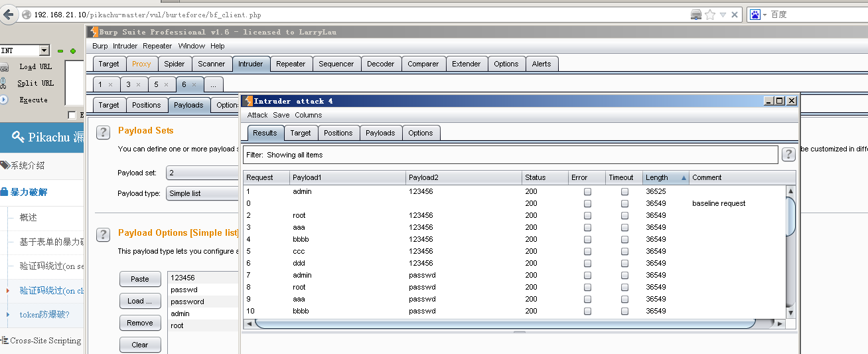Open the 概述 sidebar link
The height and width of the screenshot is (354, 868).
pos(29,217)
